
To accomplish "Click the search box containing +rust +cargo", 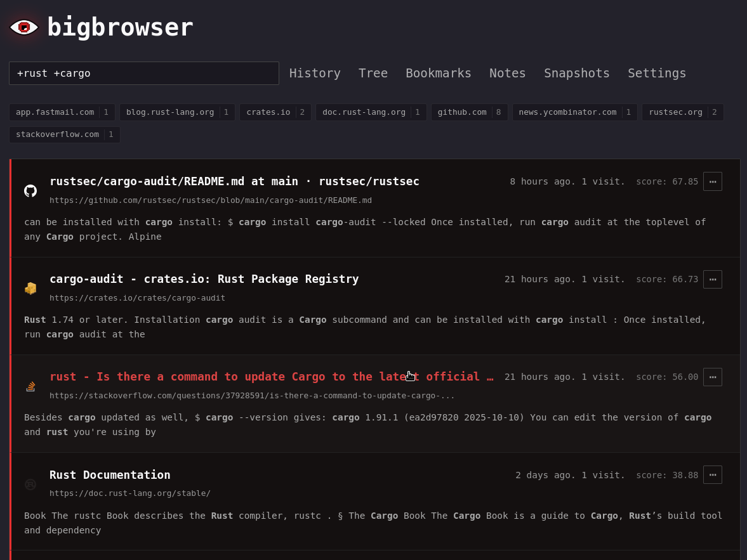I will point(143,73).
